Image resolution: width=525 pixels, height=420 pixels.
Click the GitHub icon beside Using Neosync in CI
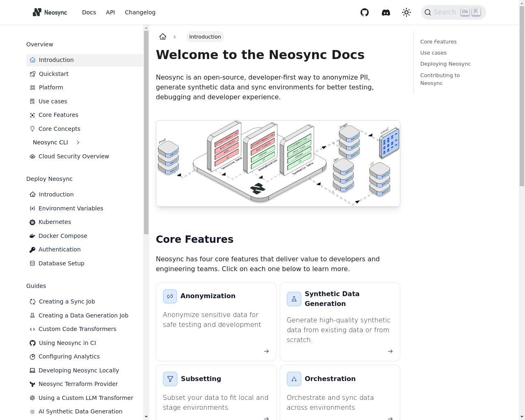tap(32, 343)
